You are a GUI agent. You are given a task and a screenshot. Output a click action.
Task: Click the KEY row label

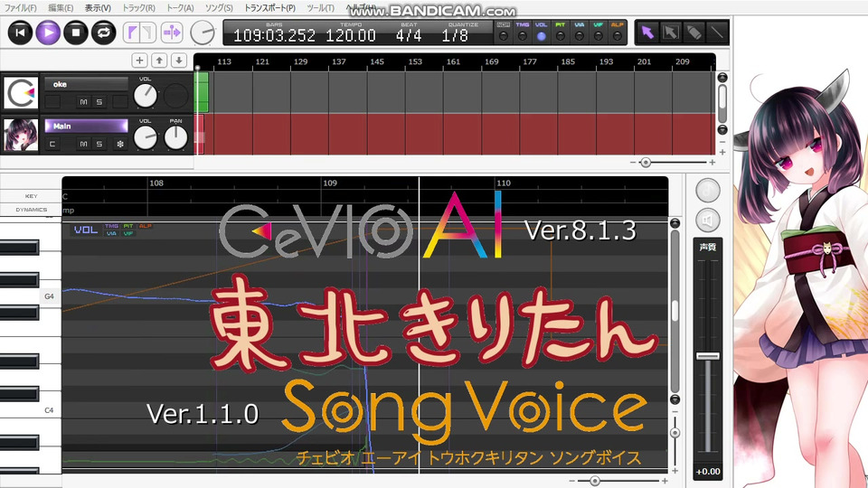point(31,196)
